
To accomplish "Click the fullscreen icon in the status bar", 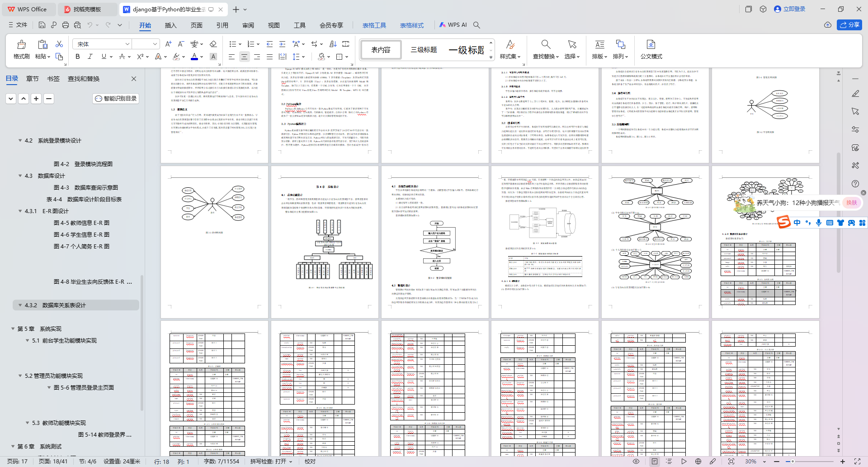I will coord(858,462).
